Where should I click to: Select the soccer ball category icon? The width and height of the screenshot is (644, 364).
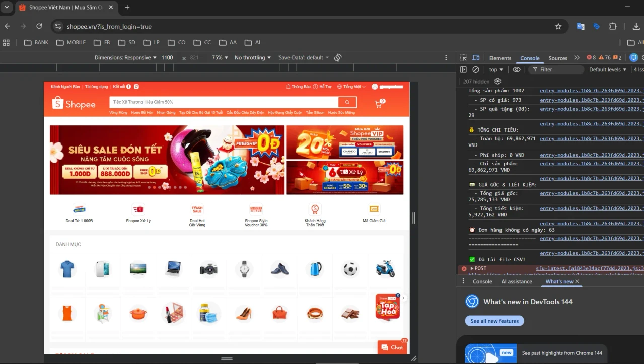[350, 269]
